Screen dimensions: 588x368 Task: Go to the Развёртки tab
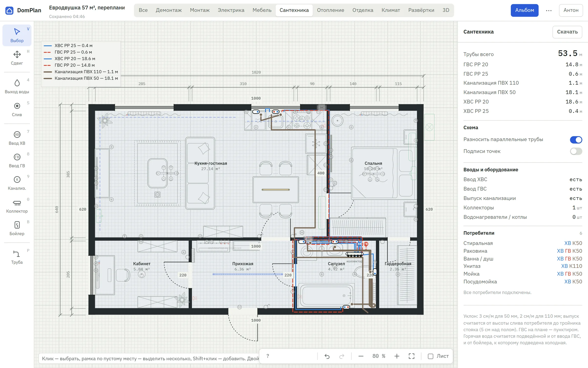pos(421,10)
